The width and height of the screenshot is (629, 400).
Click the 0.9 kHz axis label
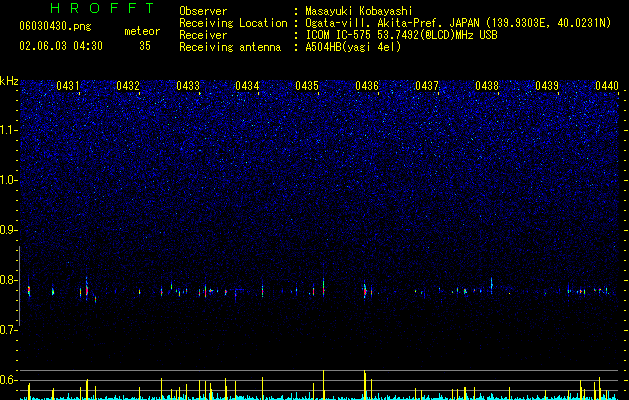(8, 230)
